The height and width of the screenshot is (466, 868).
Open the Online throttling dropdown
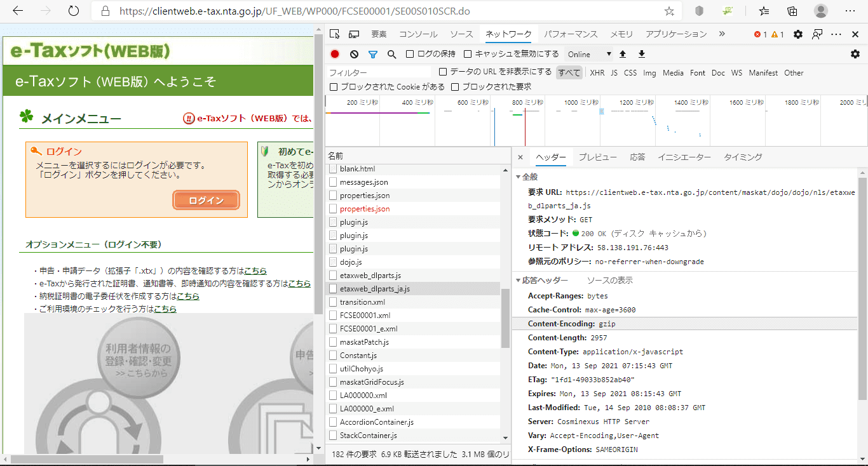pyautogui.click(x=589, y=55)
